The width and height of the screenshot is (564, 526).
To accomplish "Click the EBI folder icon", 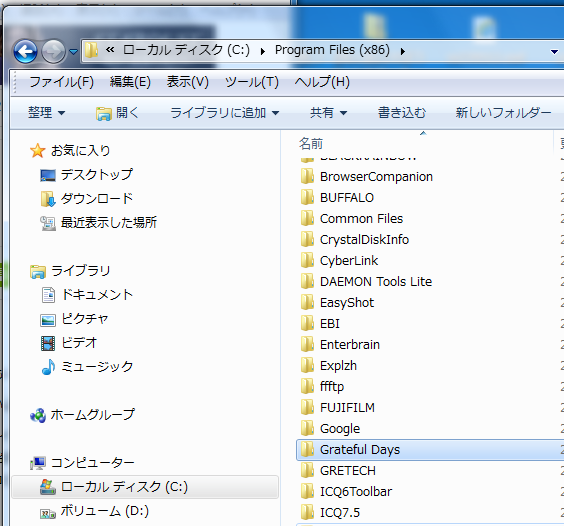I will pyautogui.click(x=307, y=323).
